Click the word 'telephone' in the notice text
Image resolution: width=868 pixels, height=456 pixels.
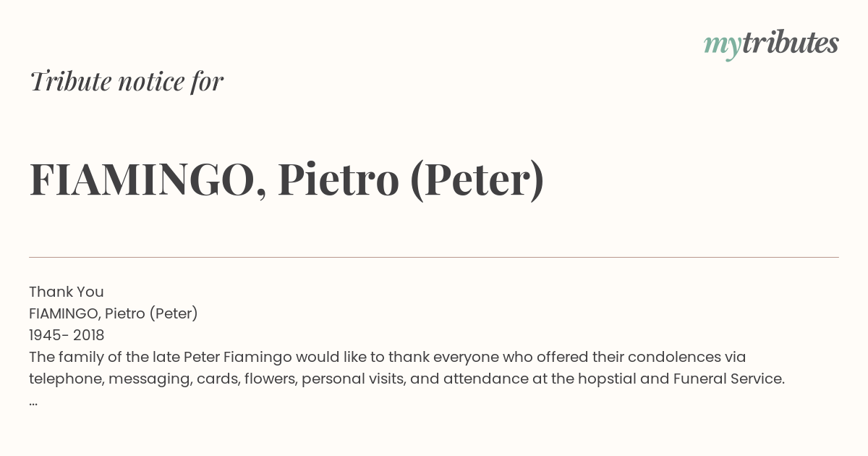tap(67, 379)
